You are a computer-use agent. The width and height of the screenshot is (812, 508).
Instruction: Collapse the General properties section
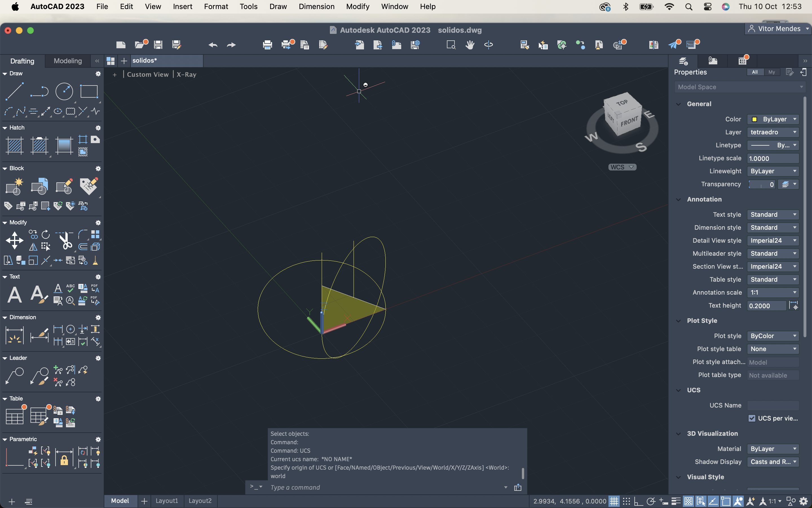(x=678, y=104)
